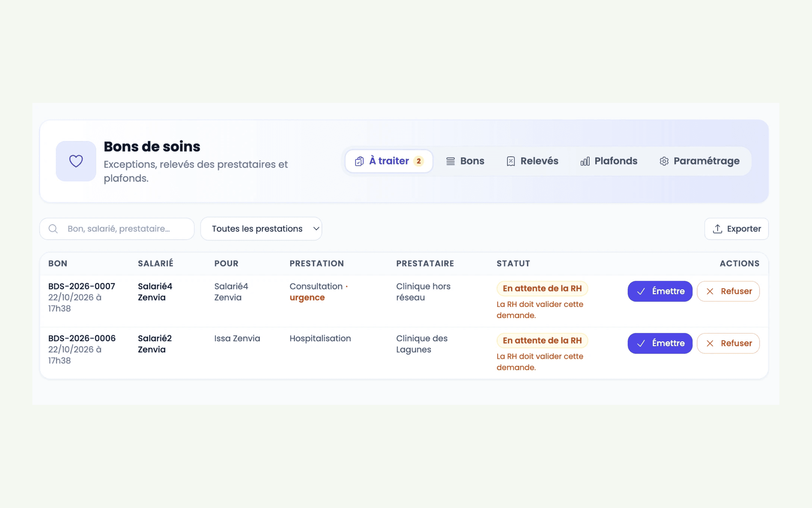
Task: Focus the Bon, salarié, prestataire search field
Action: coord(117,229)
